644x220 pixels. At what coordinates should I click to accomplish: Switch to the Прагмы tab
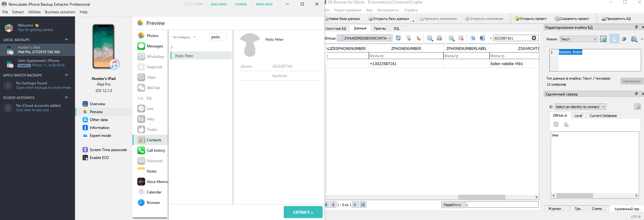coord(380,28)
